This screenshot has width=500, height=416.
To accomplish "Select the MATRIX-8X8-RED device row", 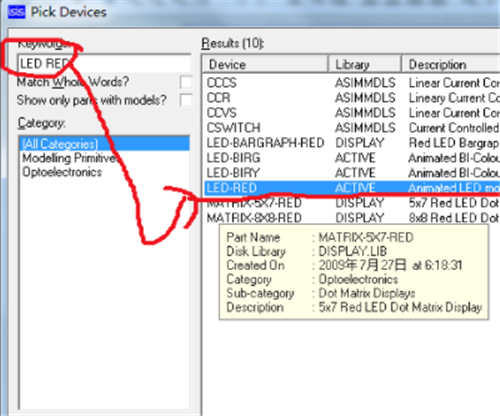I will [x=352, y=218].
